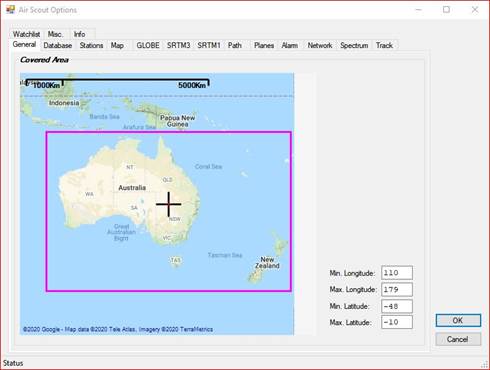The width and height of the screenshot is (490, 370).
Task: Open the Info tab
Action: coord(79,34)
